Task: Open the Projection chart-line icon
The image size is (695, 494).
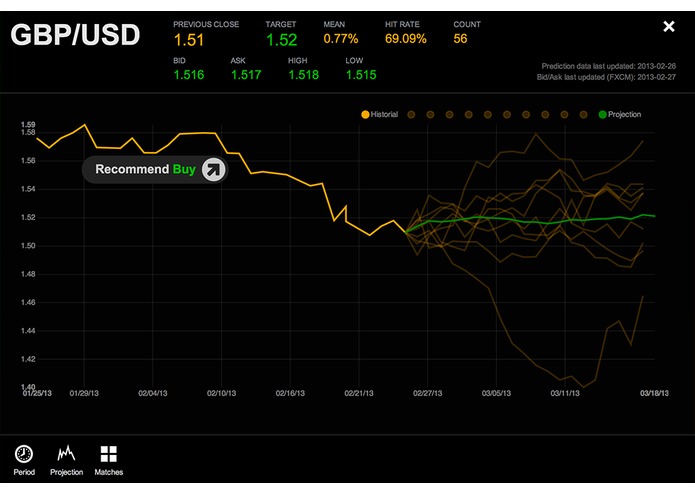Action: coord(66,454)
